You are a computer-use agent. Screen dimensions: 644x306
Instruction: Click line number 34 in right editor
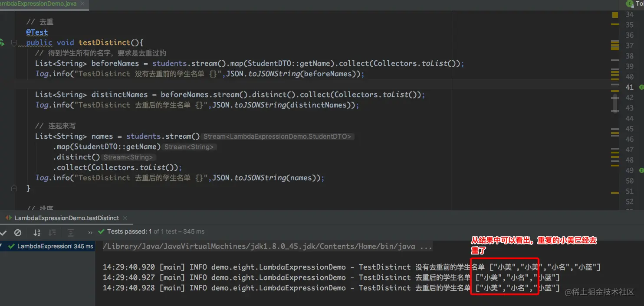(629, 15)
